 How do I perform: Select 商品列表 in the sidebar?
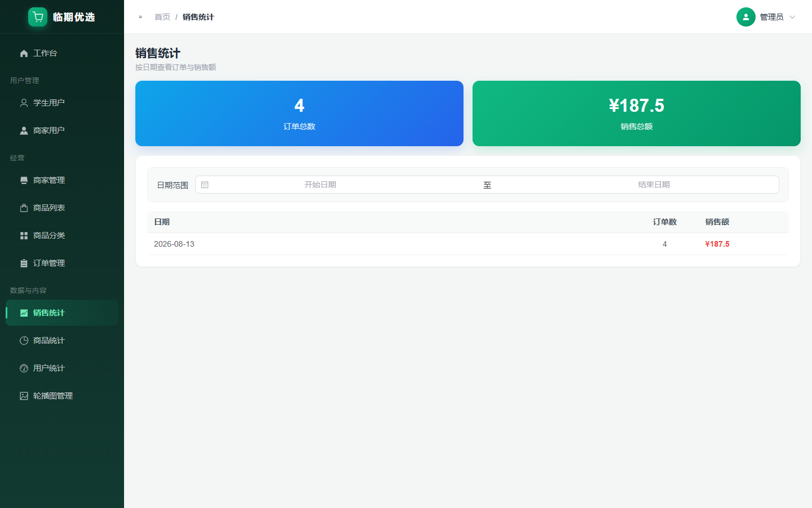pyautogui.click(x=62, y=208)
